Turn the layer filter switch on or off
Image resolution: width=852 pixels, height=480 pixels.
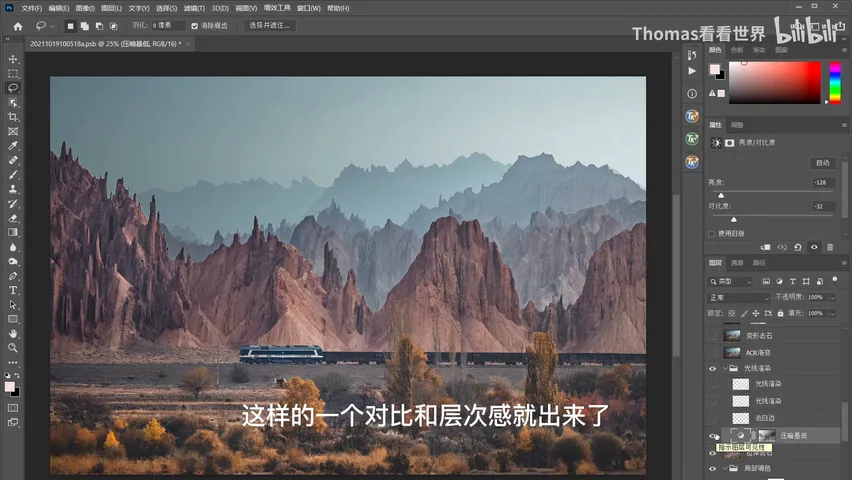[x=835, y=280]
